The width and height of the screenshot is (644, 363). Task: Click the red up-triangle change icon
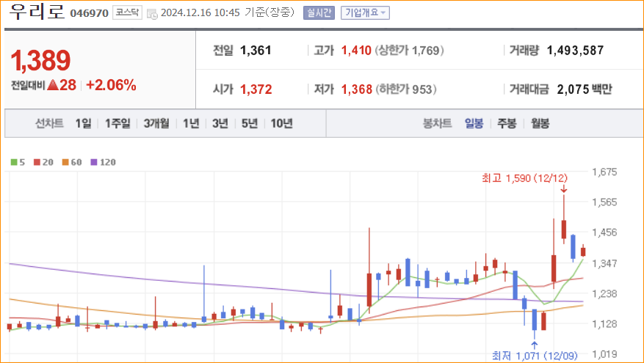tap(53, 85)
